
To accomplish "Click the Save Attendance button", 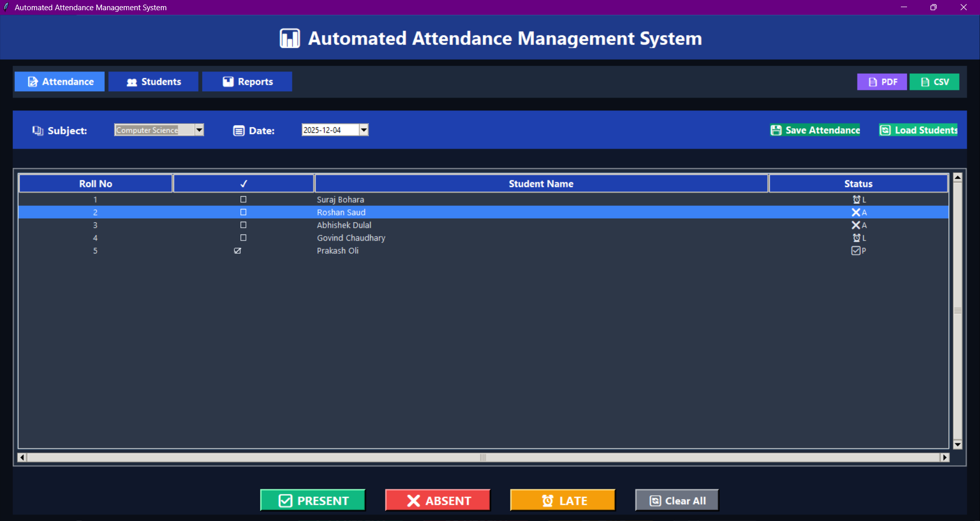I will point(815,130).
